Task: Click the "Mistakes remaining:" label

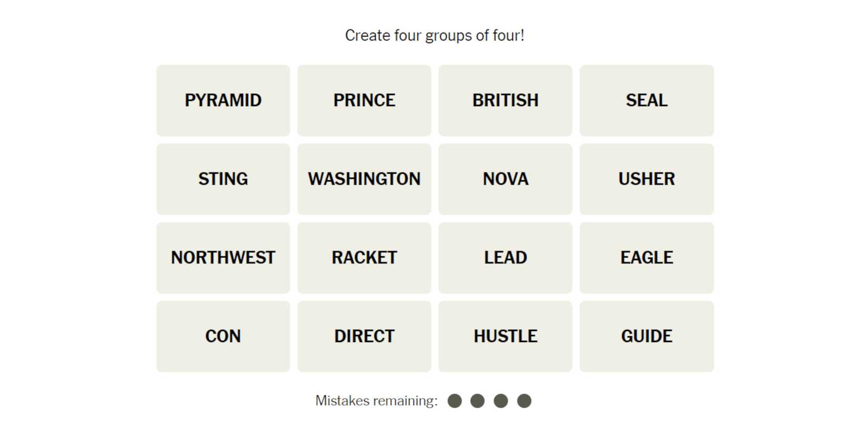Action: (376, 401)
